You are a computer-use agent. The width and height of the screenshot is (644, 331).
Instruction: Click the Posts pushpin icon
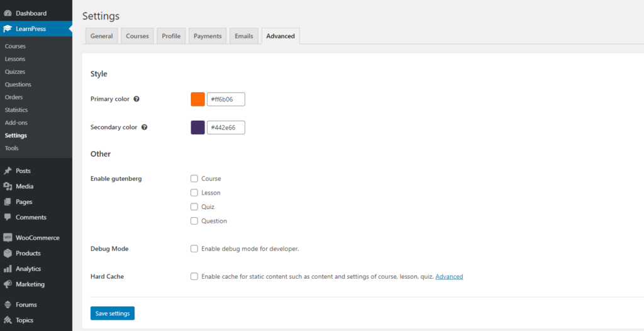pyautogui.click(x=8, y=171)
